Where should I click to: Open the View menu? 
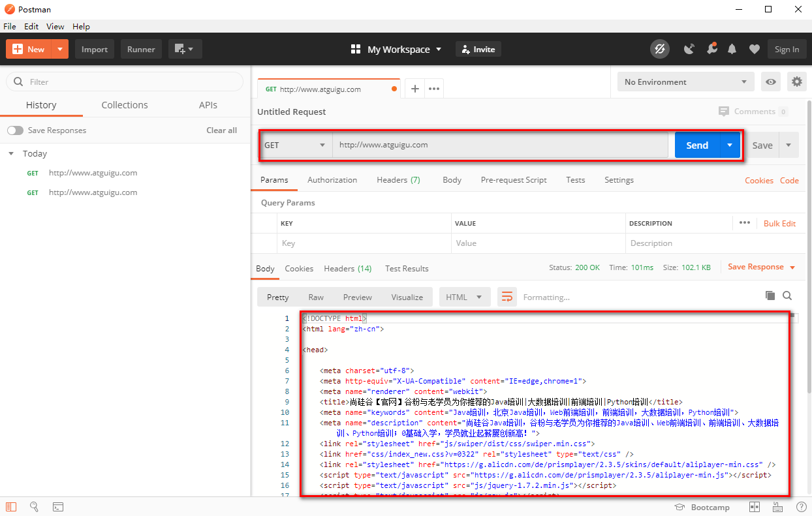(x=55, y=27)
